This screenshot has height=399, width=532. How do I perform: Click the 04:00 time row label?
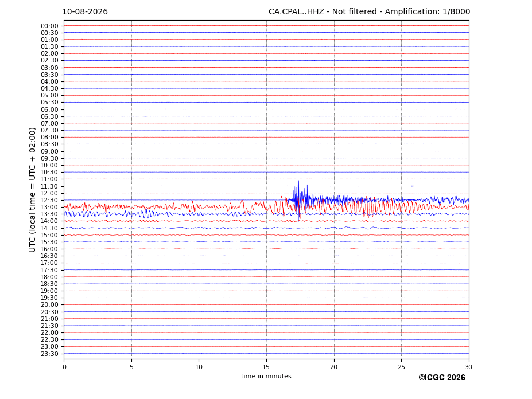49,82
